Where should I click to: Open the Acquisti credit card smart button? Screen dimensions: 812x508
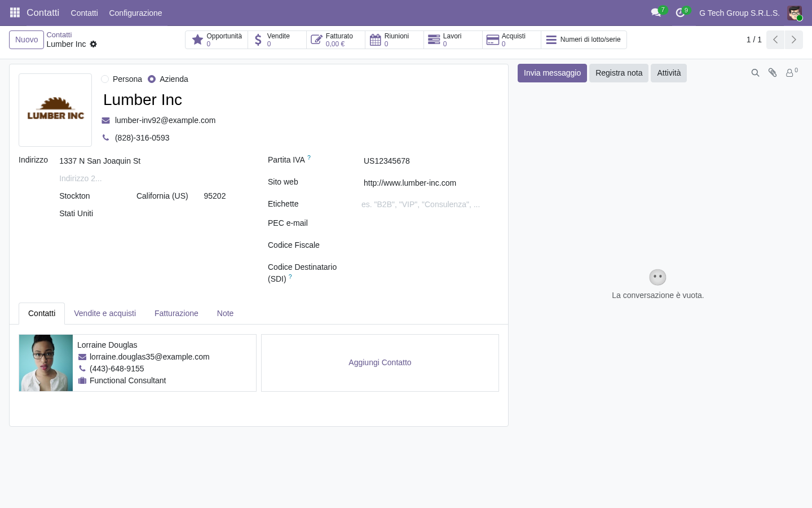(x=512, y=40)
